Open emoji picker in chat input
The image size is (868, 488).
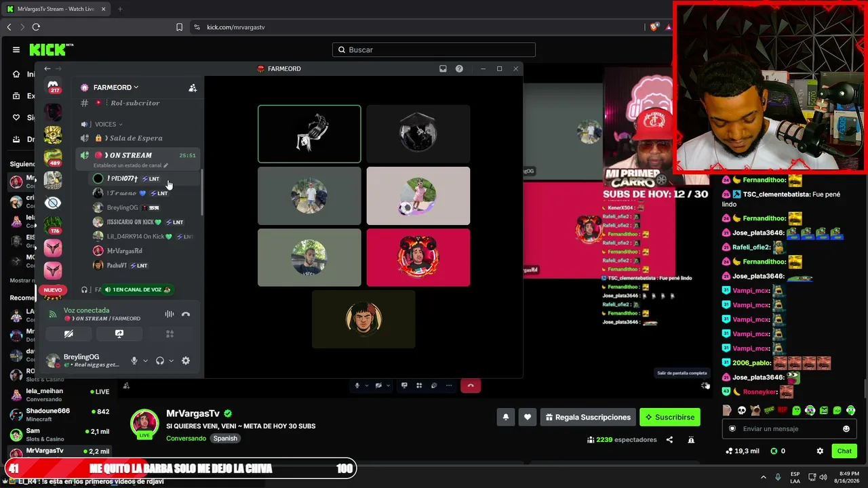846,428
